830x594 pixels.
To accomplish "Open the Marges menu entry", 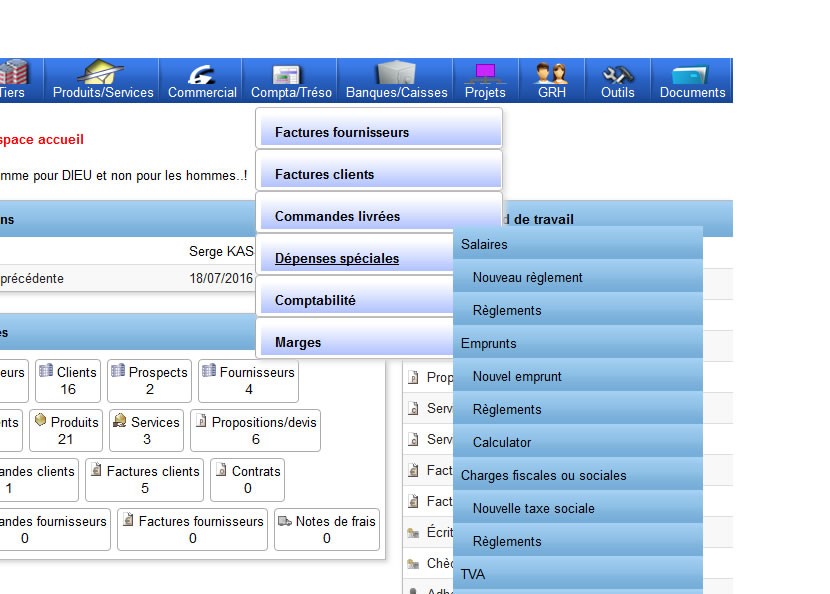I will click(355, 338).
